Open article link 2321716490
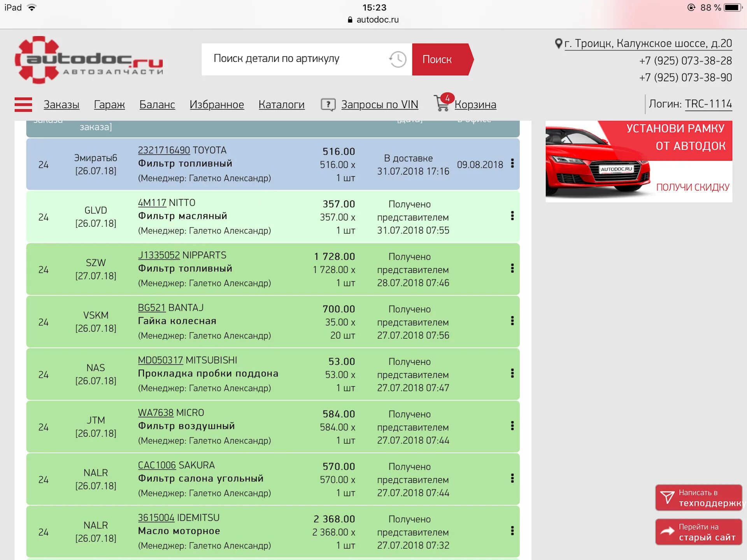747x560 pixels. (x=164, y=150)
